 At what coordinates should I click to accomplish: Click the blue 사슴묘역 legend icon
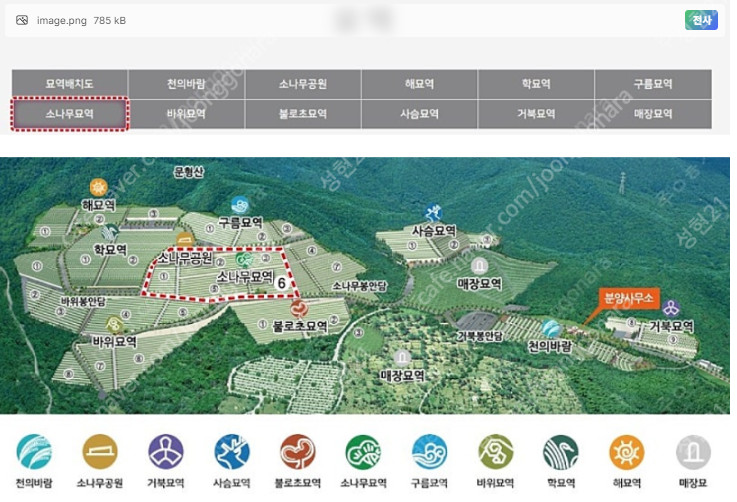click(232, 452)
